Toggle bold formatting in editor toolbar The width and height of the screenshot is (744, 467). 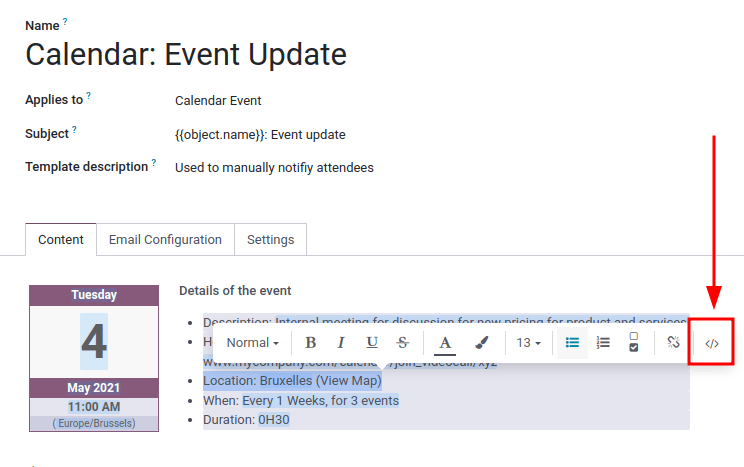310,343
